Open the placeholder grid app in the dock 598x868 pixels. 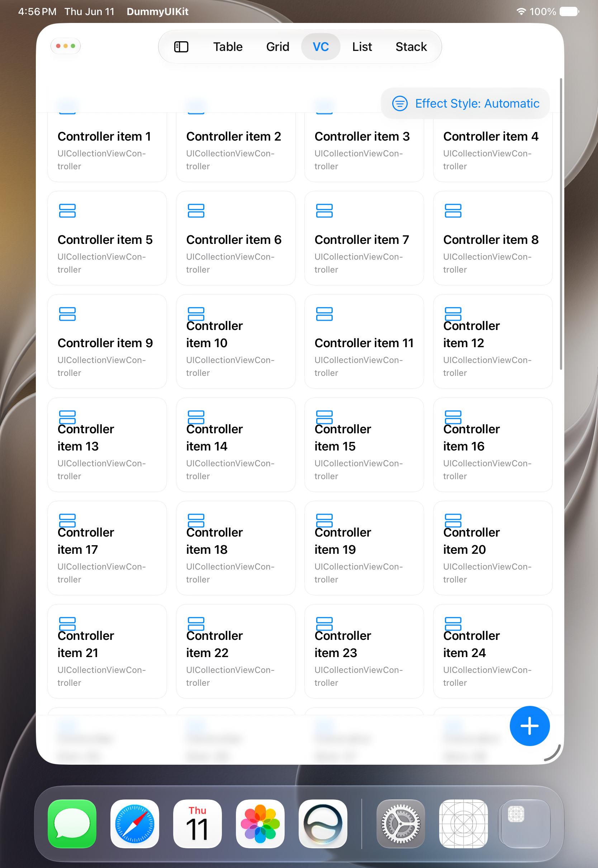click(x=464, y=824)
